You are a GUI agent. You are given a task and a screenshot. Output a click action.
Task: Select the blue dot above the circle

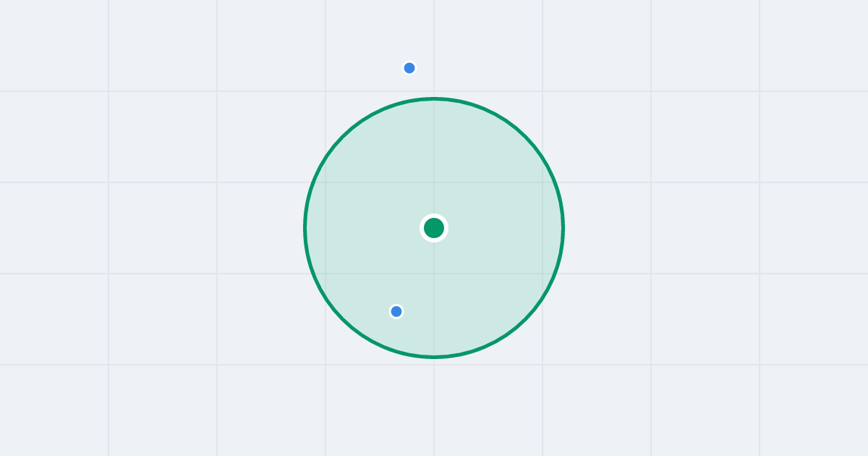click(409, 68)
